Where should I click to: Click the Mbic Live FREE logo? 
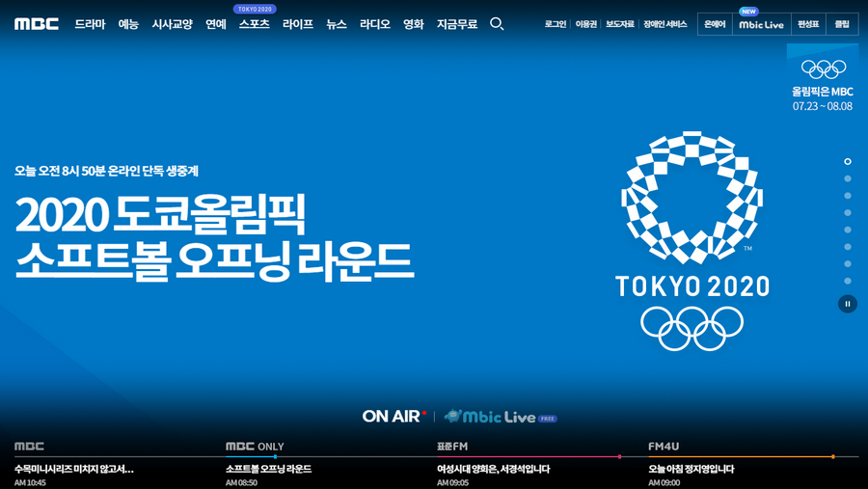[x=501, y=417]
